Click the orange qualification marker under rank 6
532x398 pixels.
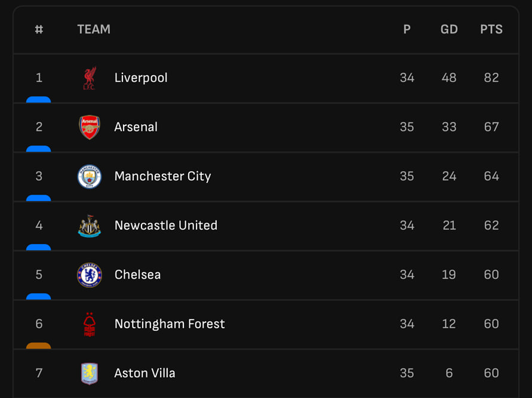tap(38, 345)
